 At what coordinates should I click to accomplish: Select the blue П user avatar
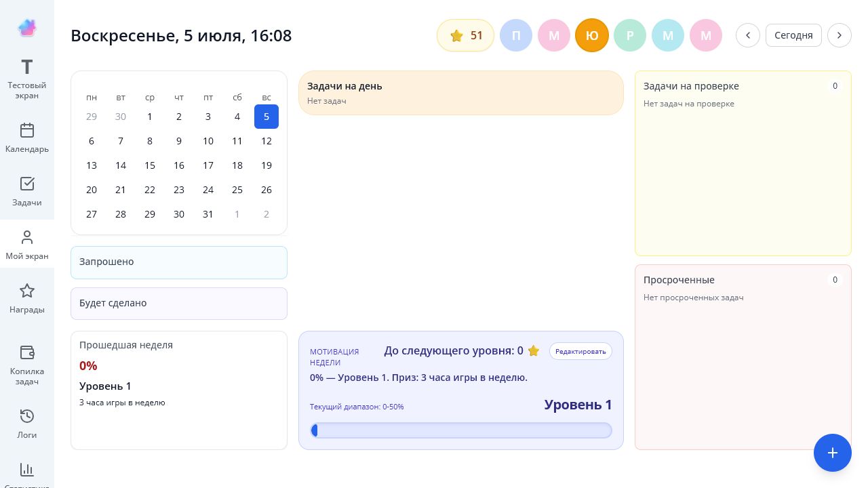coord(516,35)
